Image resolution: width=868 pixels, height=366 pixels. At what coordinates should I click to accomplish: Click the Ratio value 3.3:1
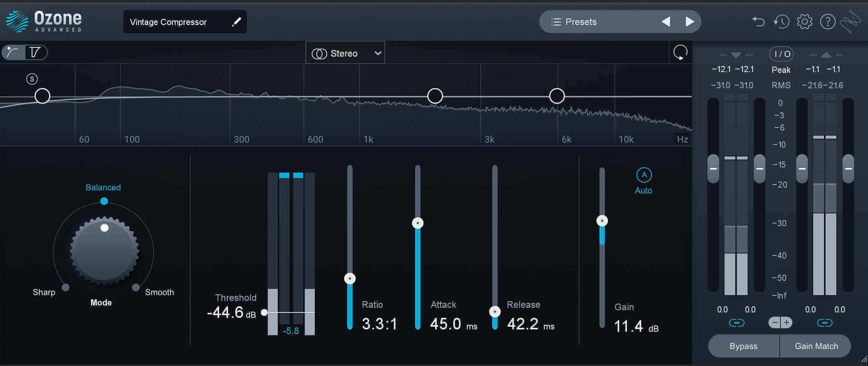pos(380,324)
